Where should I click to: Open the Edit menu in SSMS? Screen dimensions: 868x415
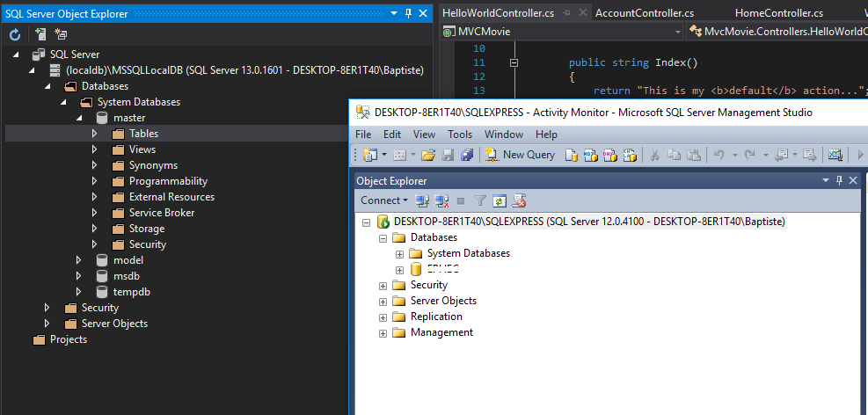392,135
